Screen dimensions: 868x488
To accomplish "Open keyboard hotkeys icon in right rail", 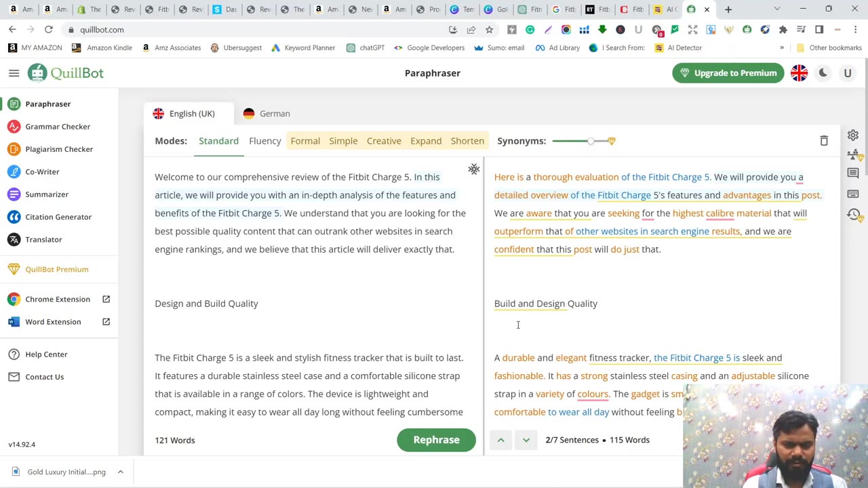I will (853, 194).
